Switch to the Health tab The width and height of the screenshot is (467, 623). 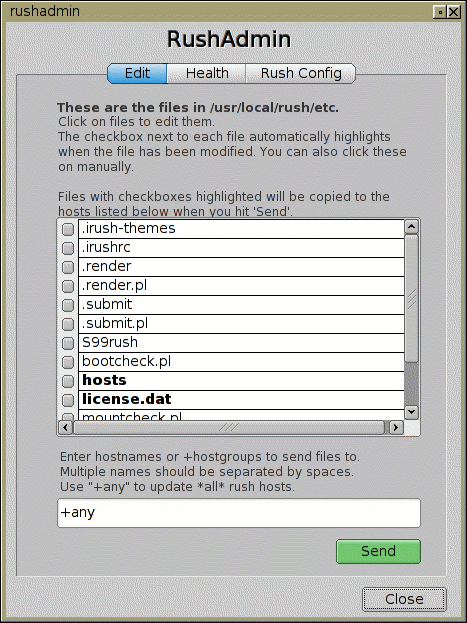207,74
